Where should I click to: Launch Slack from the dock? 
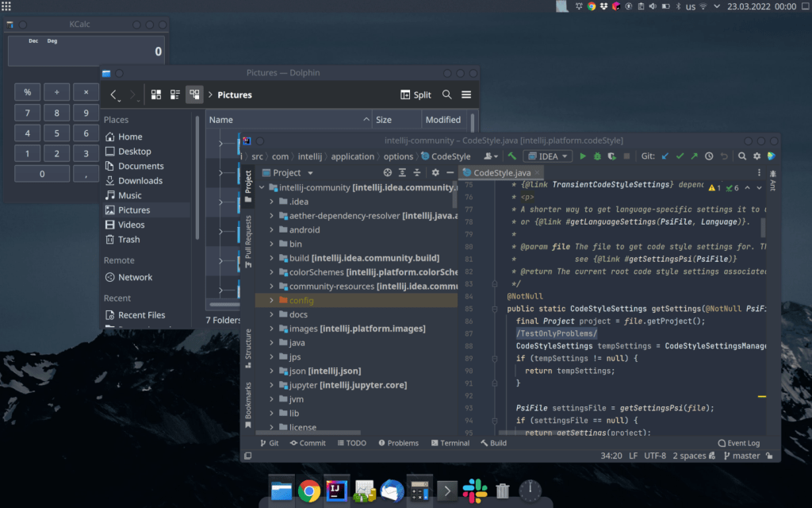[x=475, y=491]
